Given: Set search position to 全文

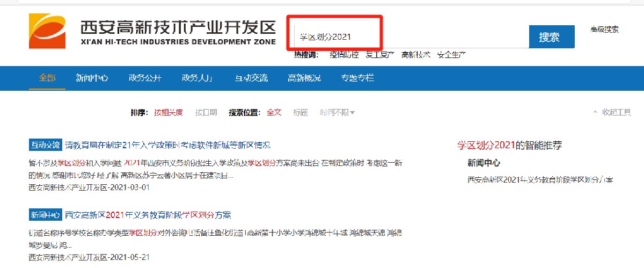Looking at the screenshot, I should click(x=274, y=112).
